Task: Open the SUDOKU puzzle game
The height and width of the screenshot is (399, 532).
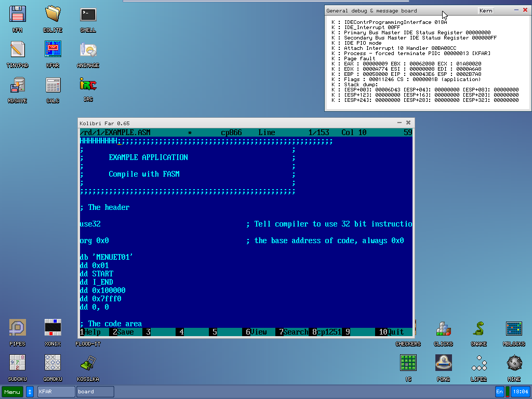Action: (17, 363)
